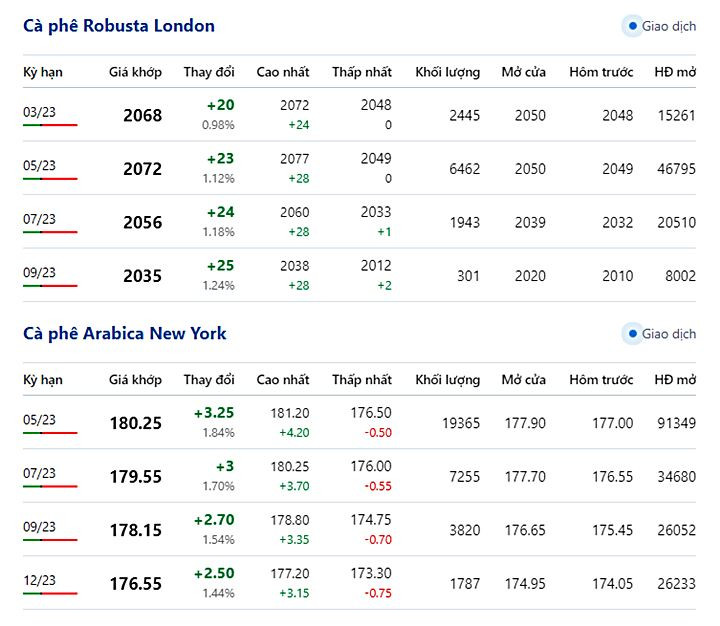This screenshot has height=626, width=720.
Task: Click Arabica volume value 7255
Action: (465, 477)
